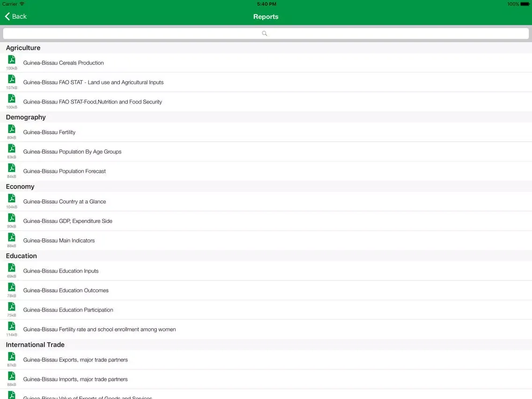The image size is (532, 399).
Task: Select Guinea-Bissau Imports, major trade partners title
Action: pos(75,379)
